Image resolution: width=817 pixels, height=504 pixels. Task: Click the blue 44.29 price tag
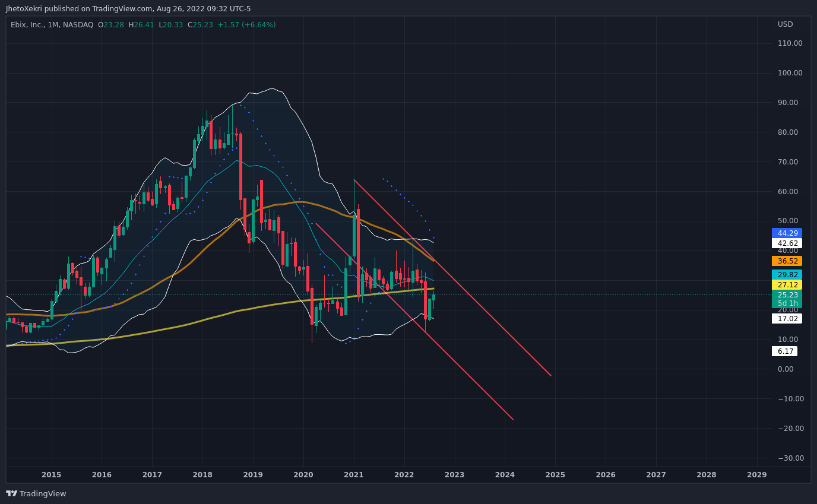coord(787,233)
